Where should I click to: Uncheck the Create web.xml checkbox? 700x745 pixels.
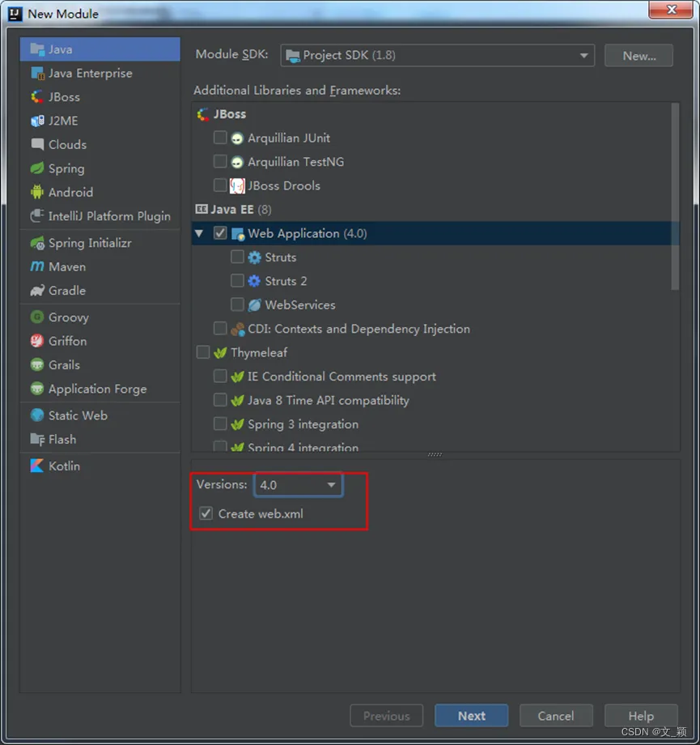click(206, 513)
